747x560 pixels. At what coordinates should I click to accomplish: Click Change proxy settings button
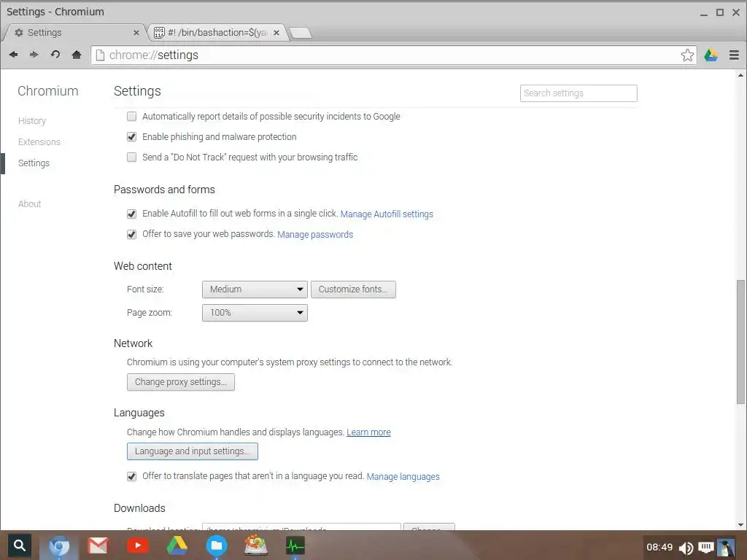181,382
